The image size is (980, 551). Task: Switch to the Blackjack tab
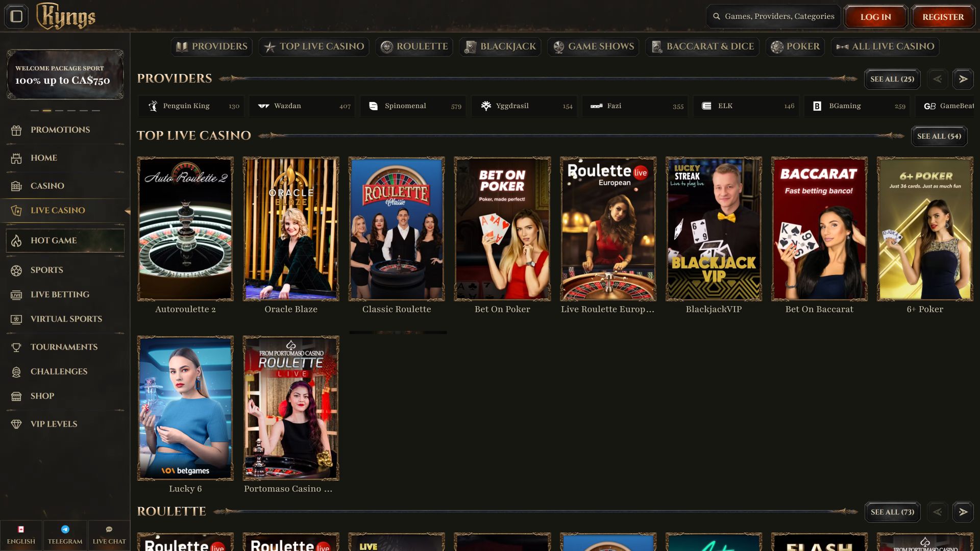point(500,46)
